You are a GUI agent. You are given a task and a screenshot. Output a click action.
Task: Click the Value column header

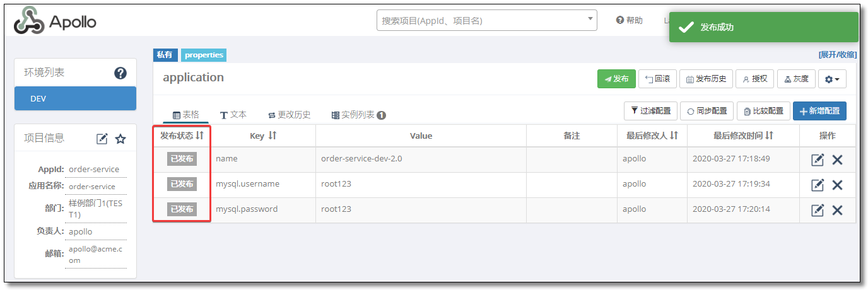pos(421,136)
